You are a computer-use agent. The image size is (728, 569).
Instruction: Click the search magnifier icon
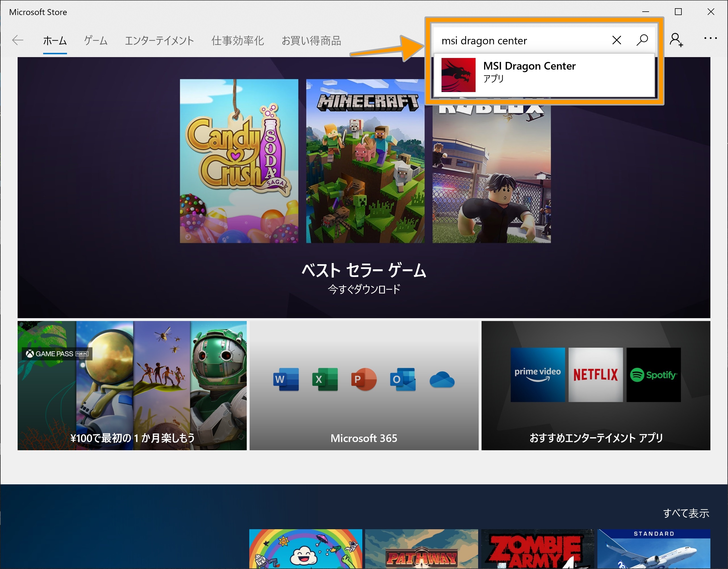click(642, 40)
